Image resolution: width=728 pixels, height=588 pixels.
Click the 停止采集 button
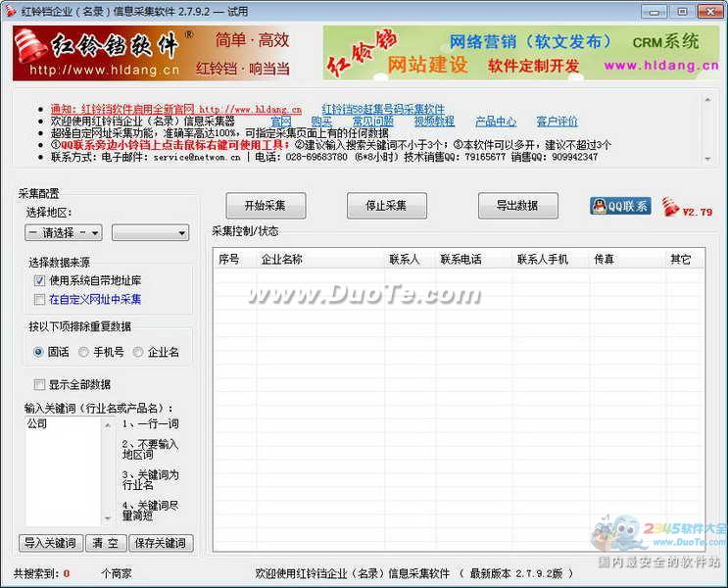point(386,205)
